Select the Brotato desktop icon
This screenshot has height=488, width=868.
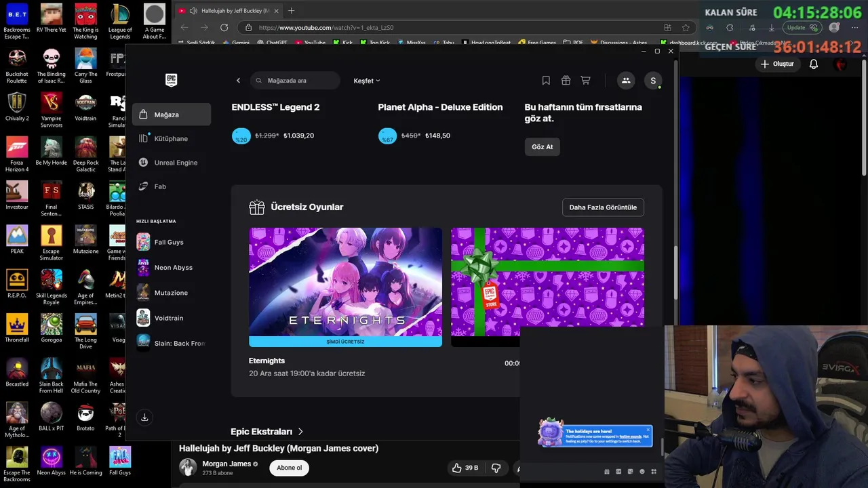pyautogui.click(x=85, y=417)
